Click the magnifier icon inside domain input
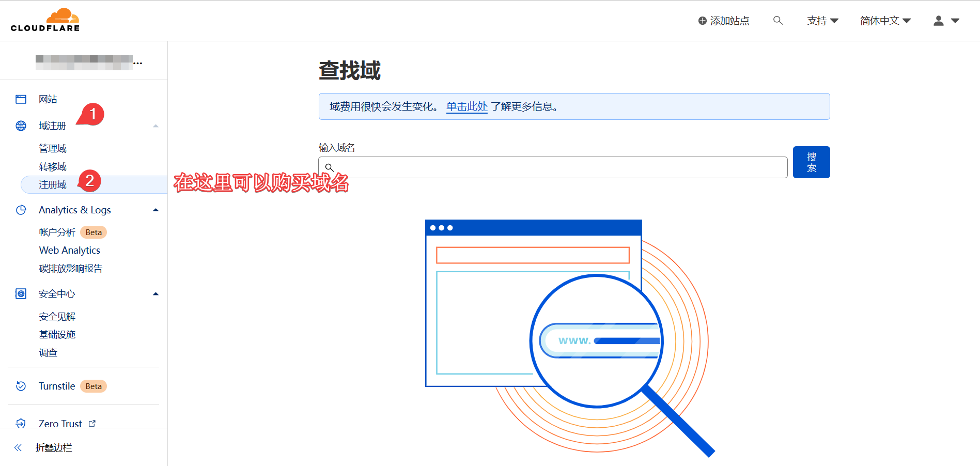 (329, 167)
